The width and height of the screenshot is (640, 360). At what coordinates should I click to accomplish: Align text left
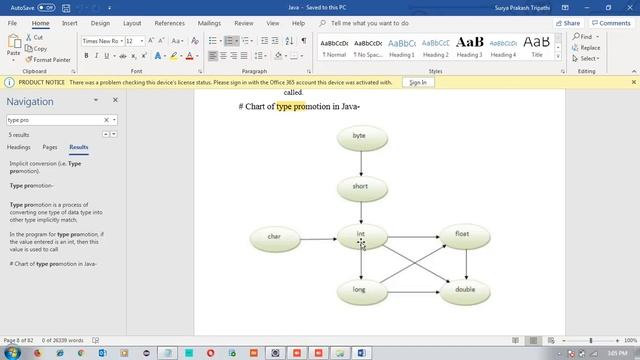coord(213,56)
